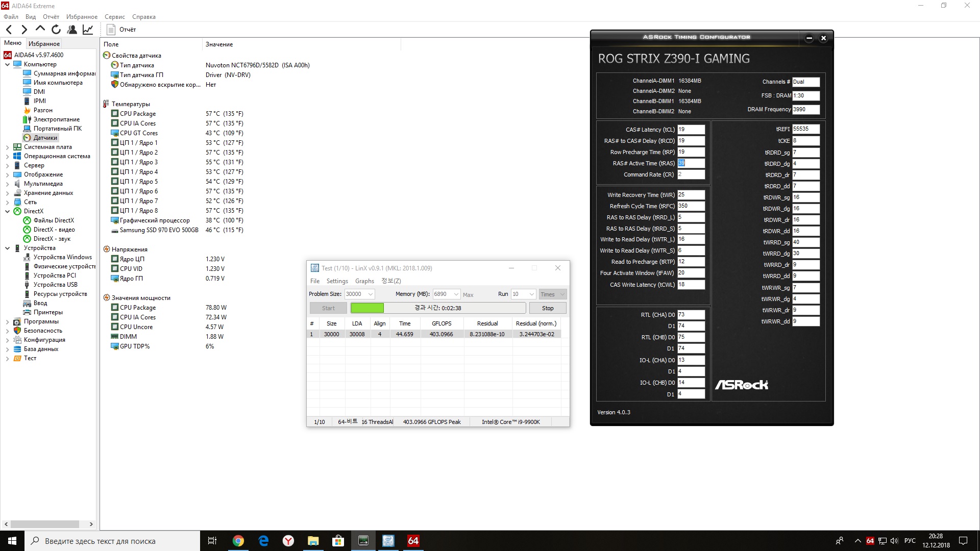Open the Chrome icon in taskbar
Viewport: 980px width, 551px height.
[238, 541]
